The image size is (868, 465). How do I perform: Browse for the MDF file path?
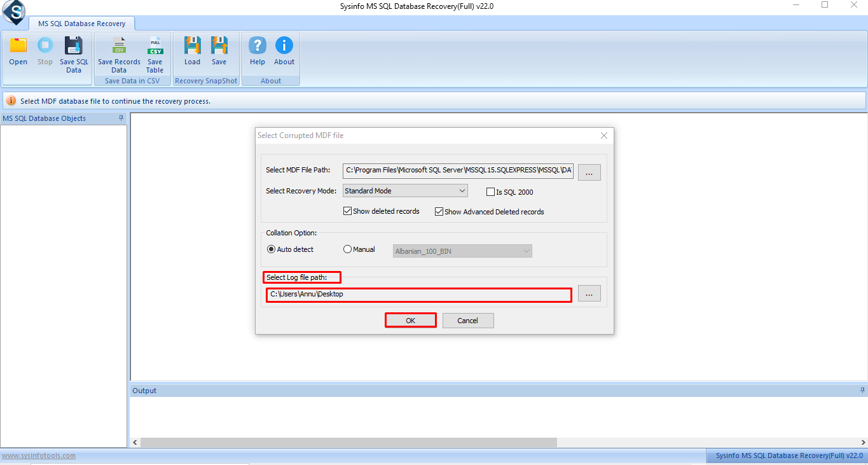click(x=589, y=172)
